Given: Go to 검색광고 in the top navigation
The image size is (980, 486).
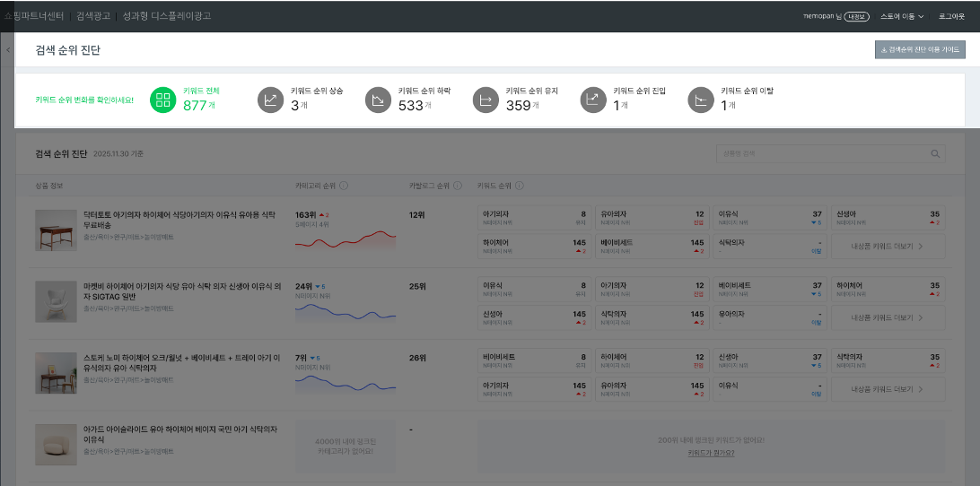Looking at the screenshot, I should [93, 16].
